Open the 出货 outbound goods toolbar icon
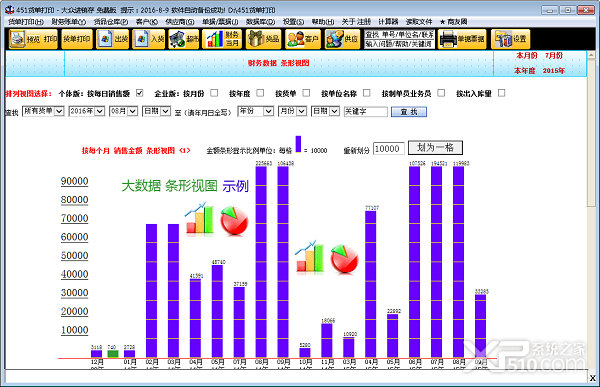 pyautogui.click(x=112, y=39)
